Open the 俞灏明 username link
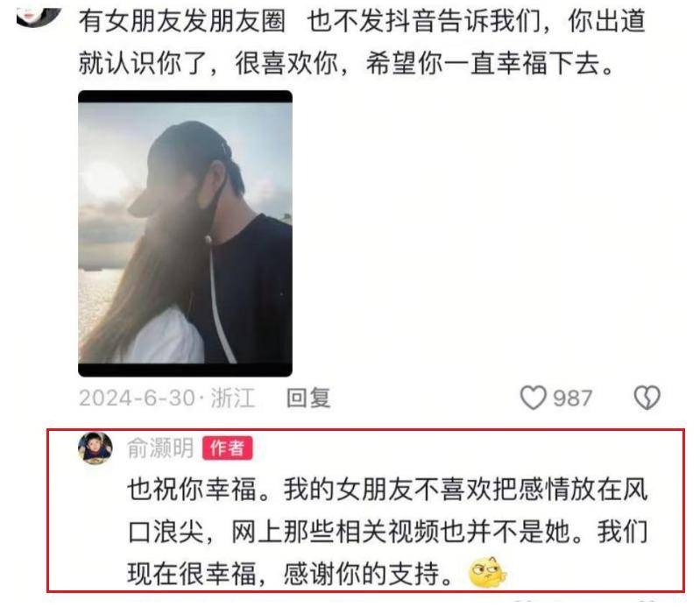This screenshot has width=700, height=607. [x=160, y=448]
